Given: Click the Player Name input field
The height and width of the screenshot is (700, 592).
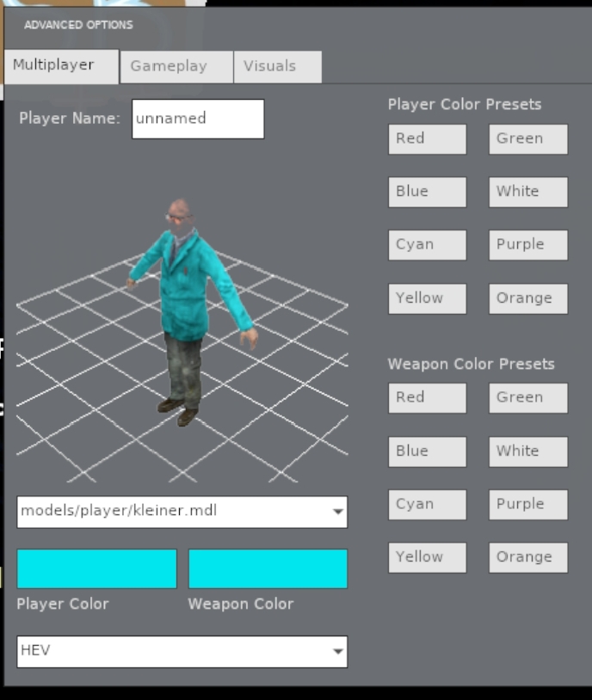Looking at the screenshot, I should pos(198,119).
